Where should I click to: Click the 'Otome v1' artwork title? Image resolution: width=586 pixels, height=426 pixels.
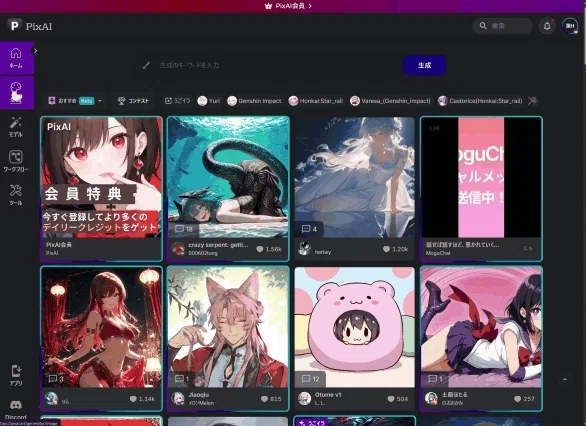[x=328, y=395]
